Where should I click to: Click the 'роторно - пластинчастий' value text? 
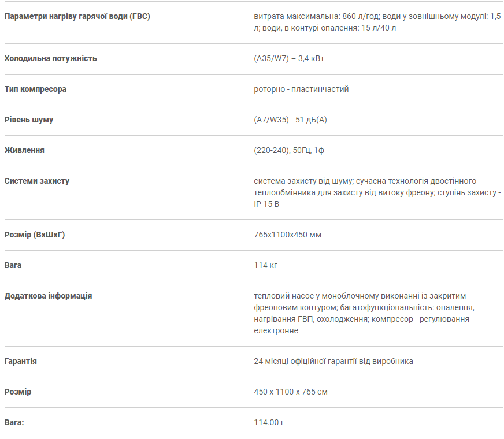pos(301,89)
